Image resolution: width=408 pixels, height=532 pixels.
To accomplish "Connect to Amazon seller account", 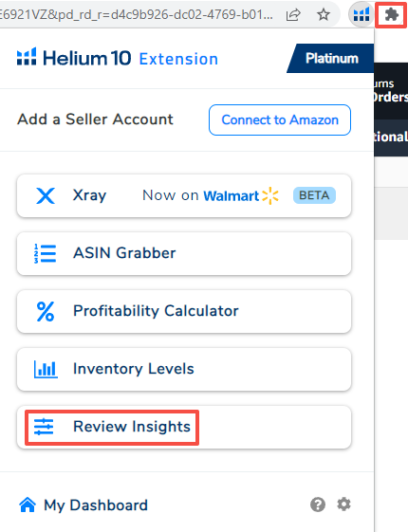I will [280, 119].
